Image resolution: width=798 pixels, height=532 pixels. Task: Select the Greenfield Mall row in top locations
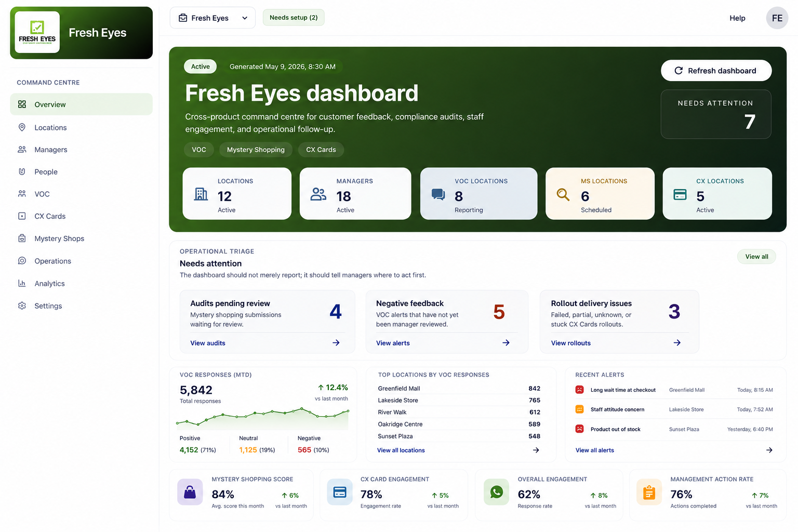pyautogui.click(x=459, y=389)
